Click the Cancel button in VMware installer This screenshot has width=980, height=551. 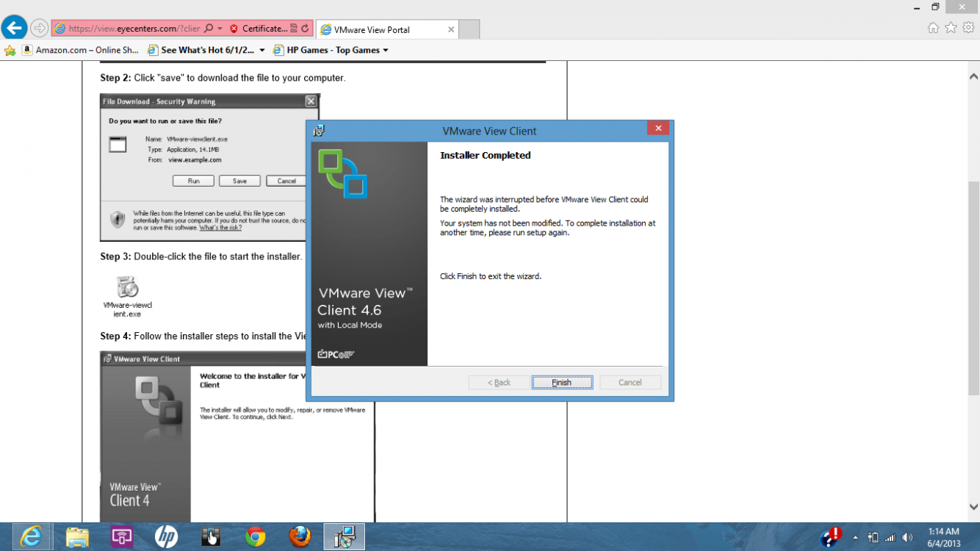point(630,382)
